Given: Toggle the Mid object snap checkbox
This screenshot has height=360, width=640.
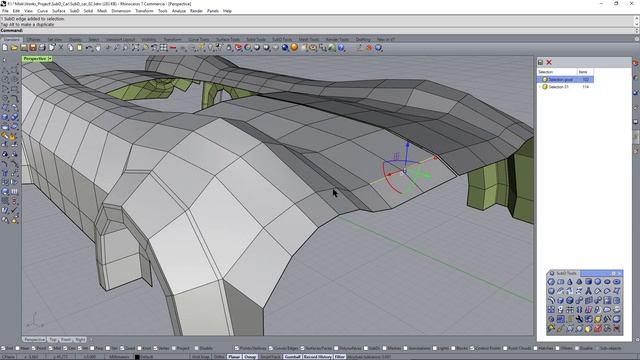Looking at the screenshot, I should (x=51, y=348).
